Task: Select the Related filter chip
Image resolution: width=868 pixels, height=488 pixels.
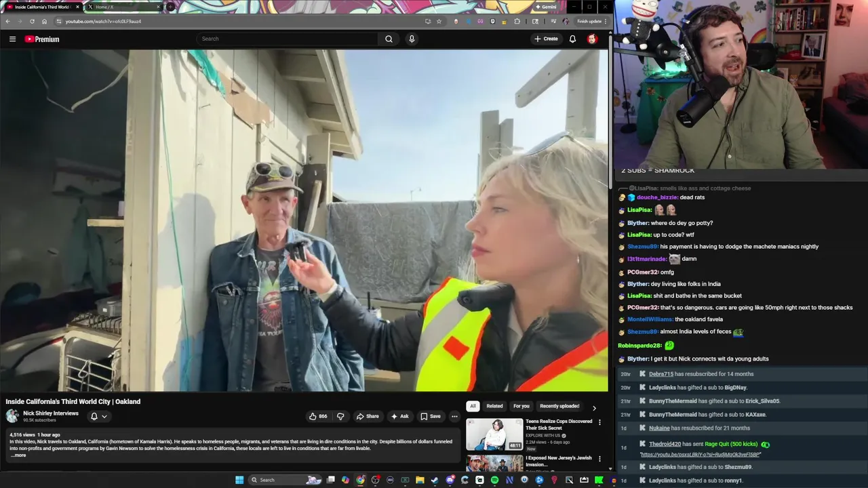Action: [x=494, y=406]
